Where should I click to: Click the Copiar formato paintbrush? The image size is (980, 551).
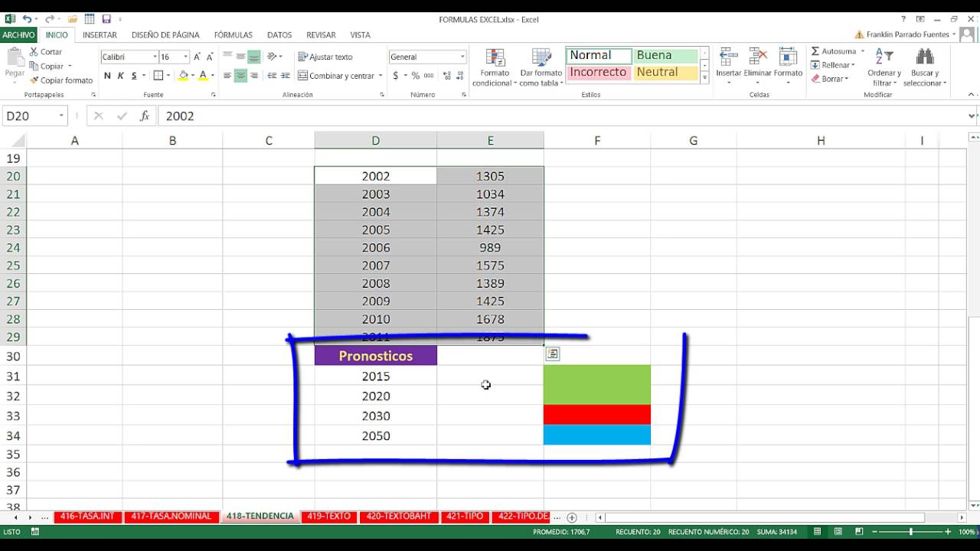[34, 80]
